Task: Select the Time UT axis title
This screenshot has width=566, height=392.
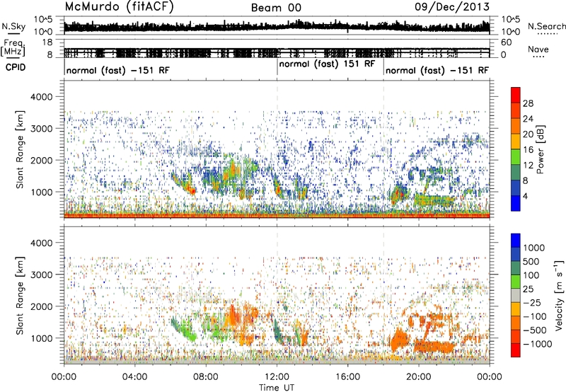Action: coord(277,388)
